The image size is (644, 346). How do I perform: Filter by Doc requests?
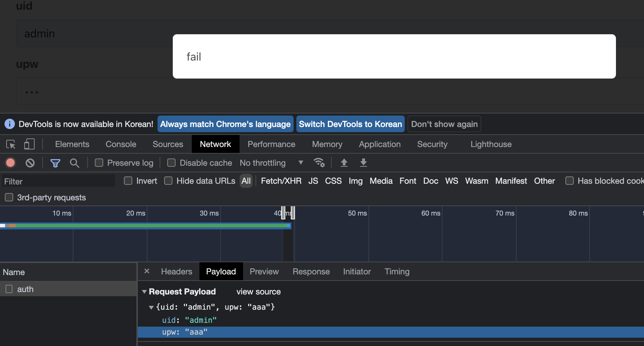[x=431, y=181]
